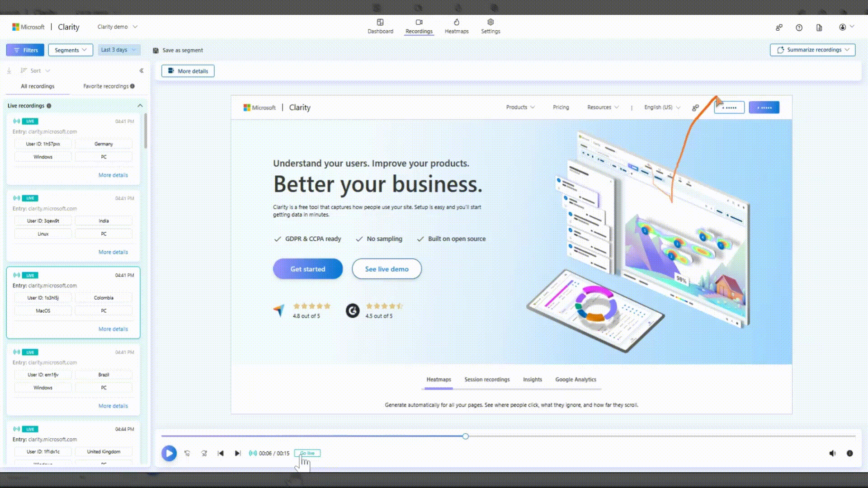This screenshot has width=868, height=488.
Task: Click More details for Germany user
Action: [113, 174]
